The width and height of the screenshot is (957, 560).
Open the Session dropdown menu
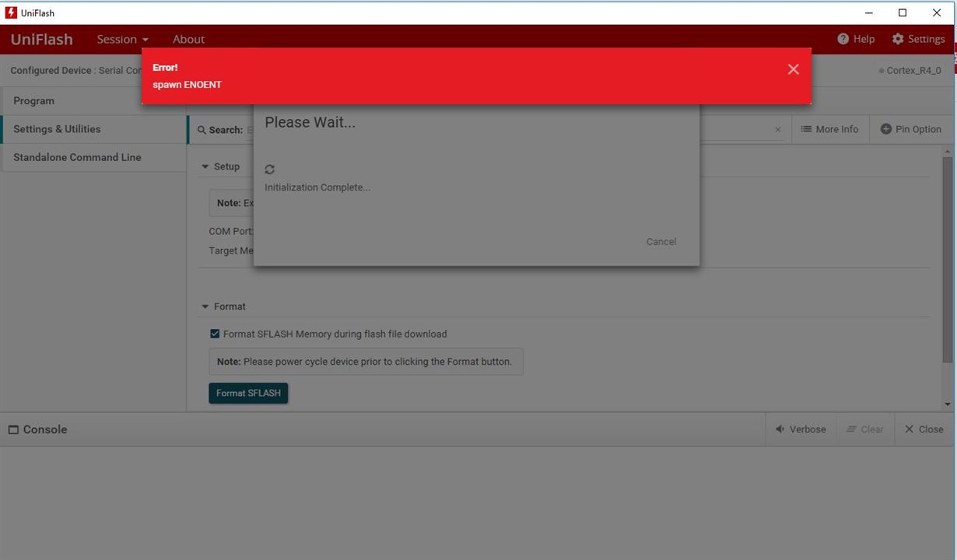(123, 39)
